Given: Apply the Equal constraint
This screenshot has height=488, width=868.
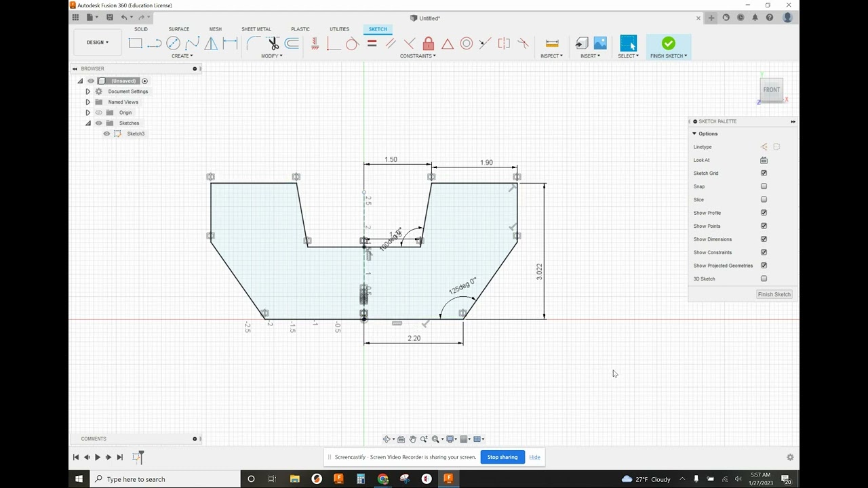Looking at the screenshot, I should coord(372,43).
